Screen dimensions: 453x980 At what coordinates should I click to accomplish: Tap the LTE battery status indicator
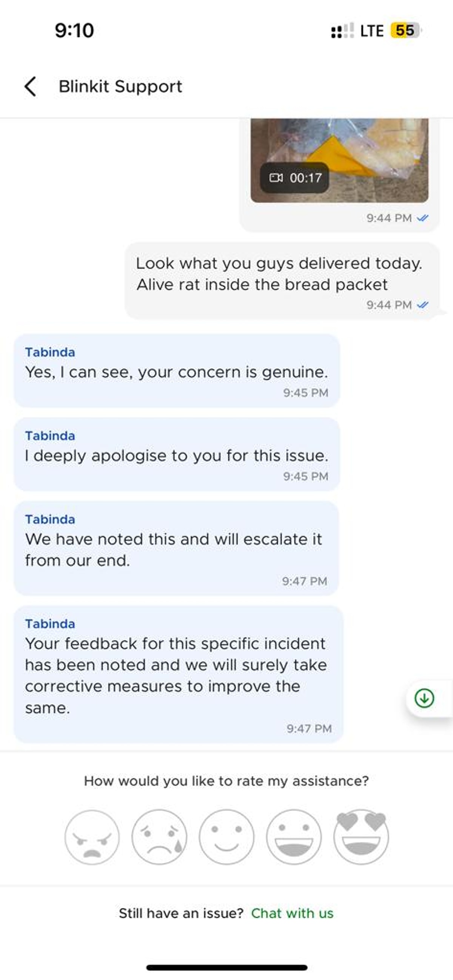point(405,31)
